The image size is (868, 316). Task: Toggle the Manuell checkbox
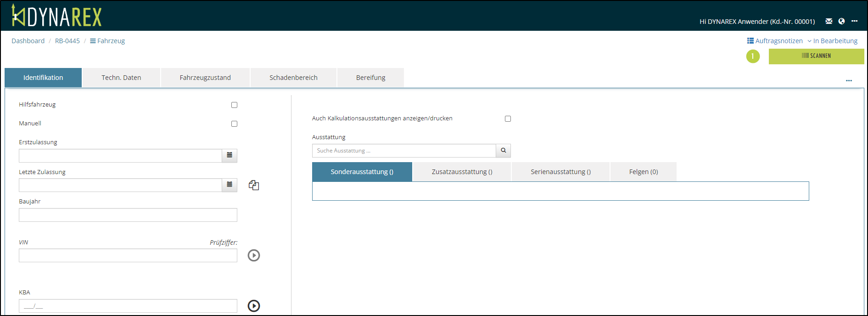[234, 124]
